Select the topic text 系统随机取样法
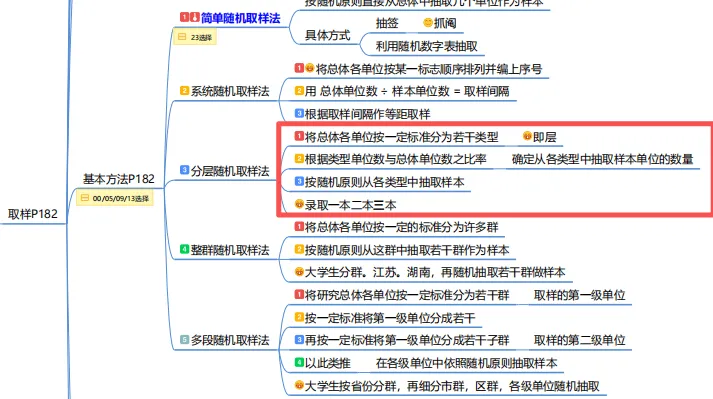This screenshot has width=713, height=399. tap(230, 91)
